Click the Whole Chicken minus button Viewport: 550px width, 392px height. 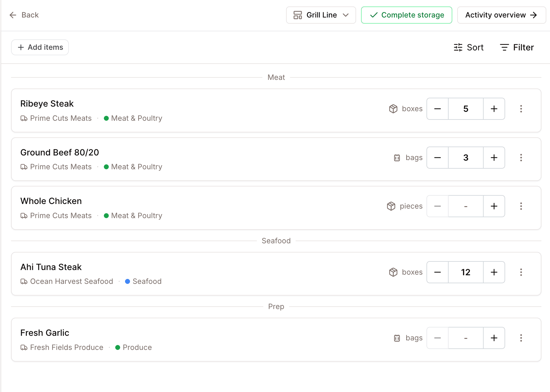coord(438,206)
